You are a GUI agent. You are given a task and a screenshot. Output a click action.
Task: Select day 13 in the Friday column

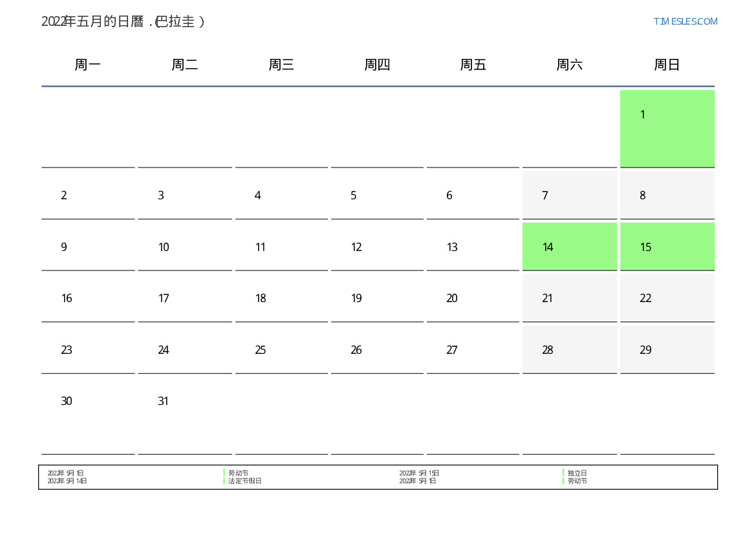473,246
